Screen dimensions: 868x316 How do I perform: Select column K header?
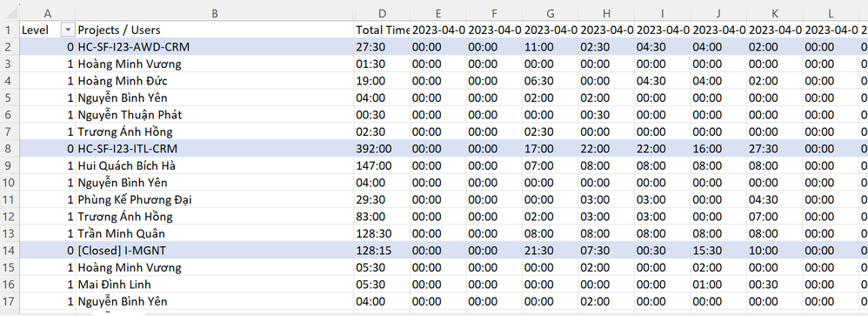[775, 12]
